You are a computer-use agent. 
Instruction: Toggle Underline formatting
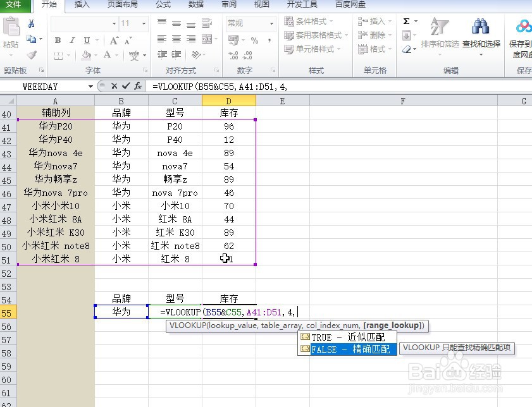pyautogui.click(x=87, y=40)
